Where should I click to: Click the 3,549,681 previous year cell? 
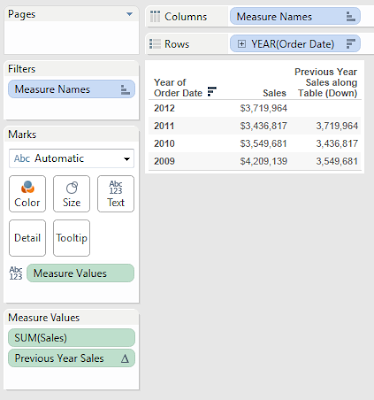coord(337,161)
